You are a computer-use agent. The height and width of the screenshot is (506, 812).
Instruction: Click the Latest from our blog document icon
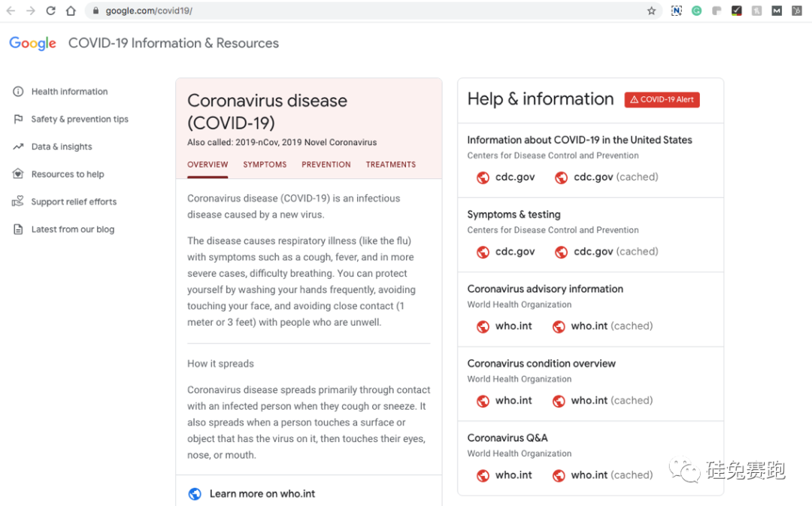click(18, 229)
